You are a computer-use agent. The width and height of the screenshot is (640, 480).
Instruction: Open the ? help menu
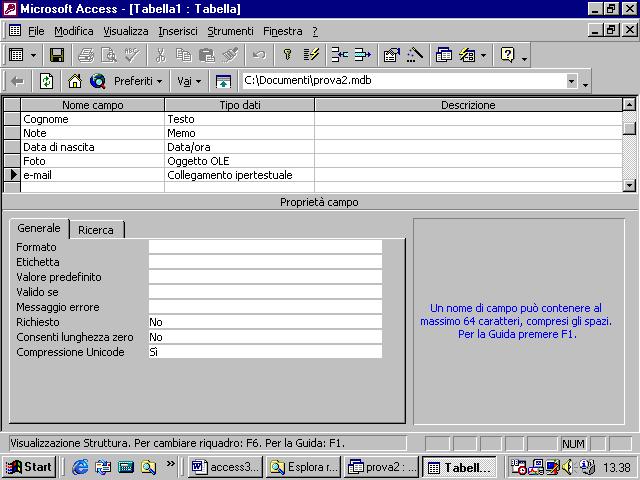click(x=315, y=31)
